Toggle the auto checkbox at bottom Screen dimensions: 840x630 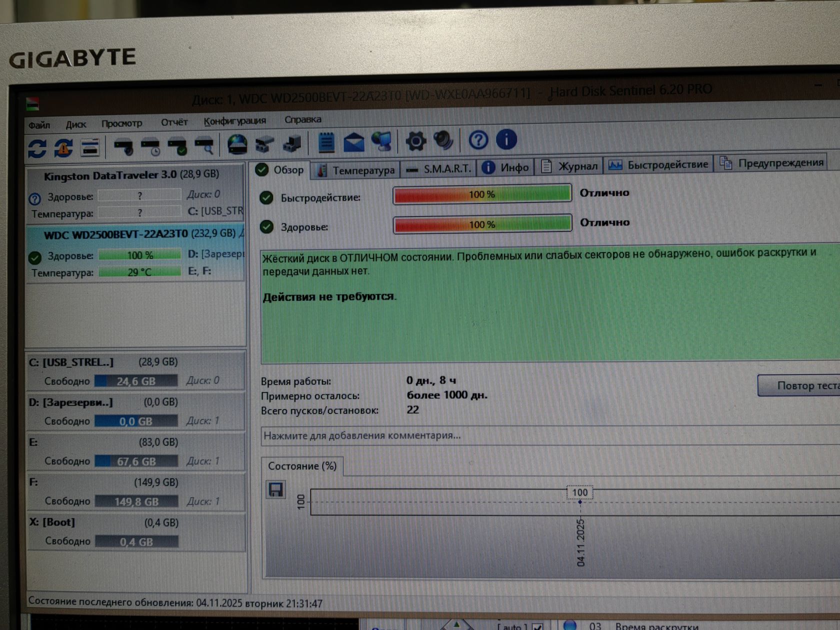click(x=537, y=626)
